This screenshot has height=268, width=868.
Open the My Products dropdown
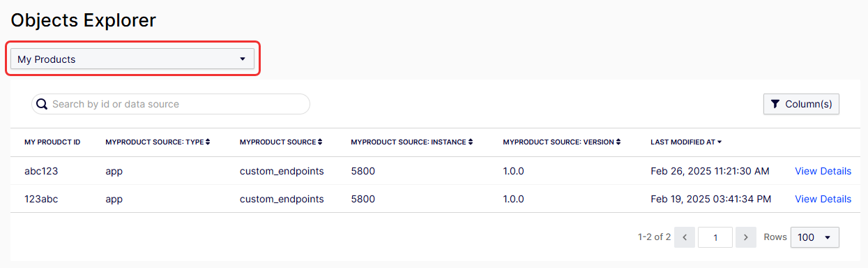click(x=132, y=59)
